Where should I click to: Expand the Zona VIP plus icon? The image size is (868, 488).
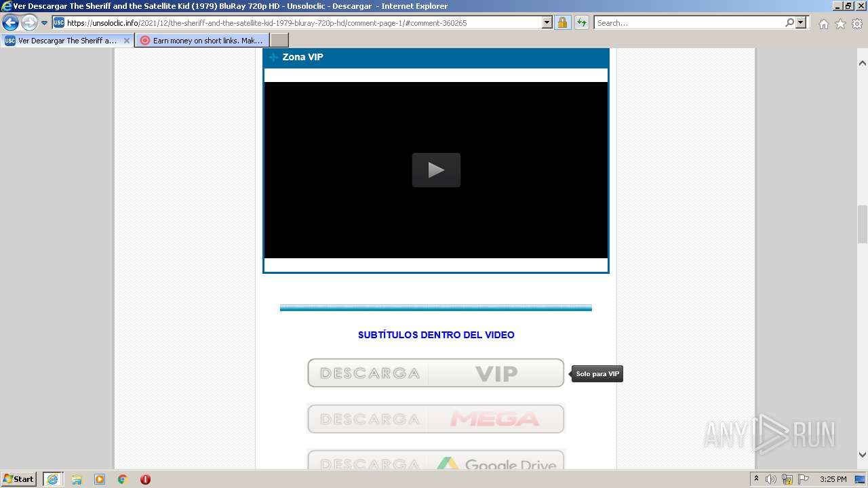(x=274, y=58)
